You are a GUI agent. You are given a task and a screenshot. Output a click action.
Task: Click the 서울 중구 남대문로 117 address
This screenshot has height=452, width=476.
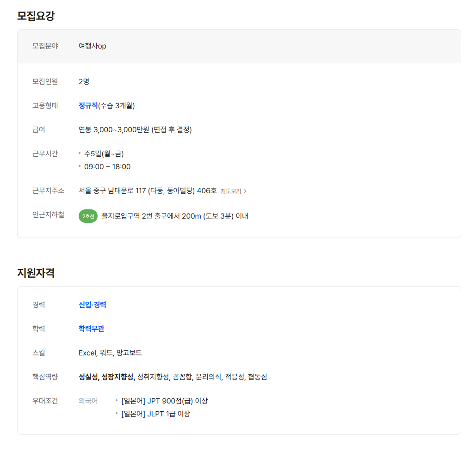tap(148, 190)
